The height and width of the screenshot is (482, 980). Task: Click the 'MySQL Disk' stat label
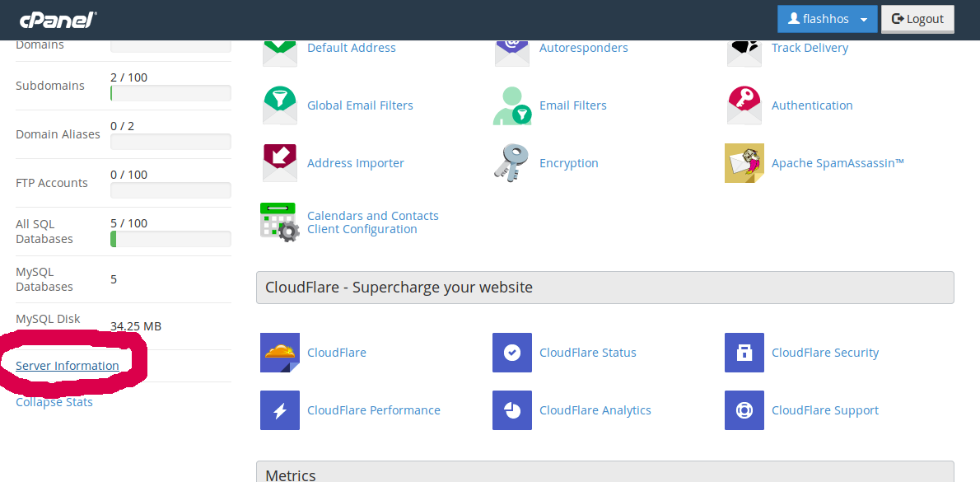(x=48, y=320)
